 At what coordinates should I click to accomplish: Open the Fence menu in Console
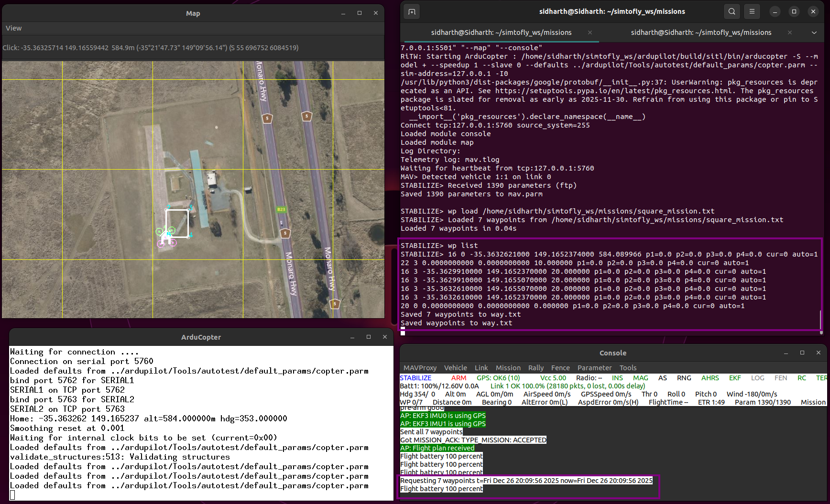click(x=560, y=368)
